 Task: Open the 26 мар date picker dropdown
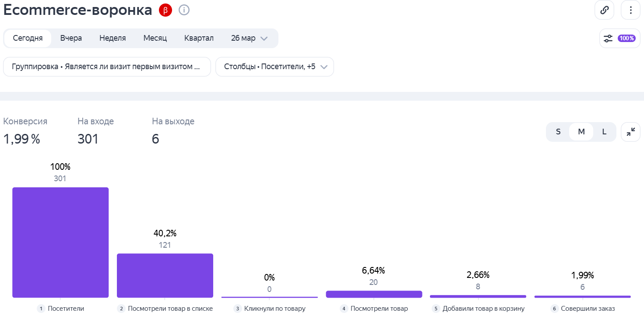point(250,38)
